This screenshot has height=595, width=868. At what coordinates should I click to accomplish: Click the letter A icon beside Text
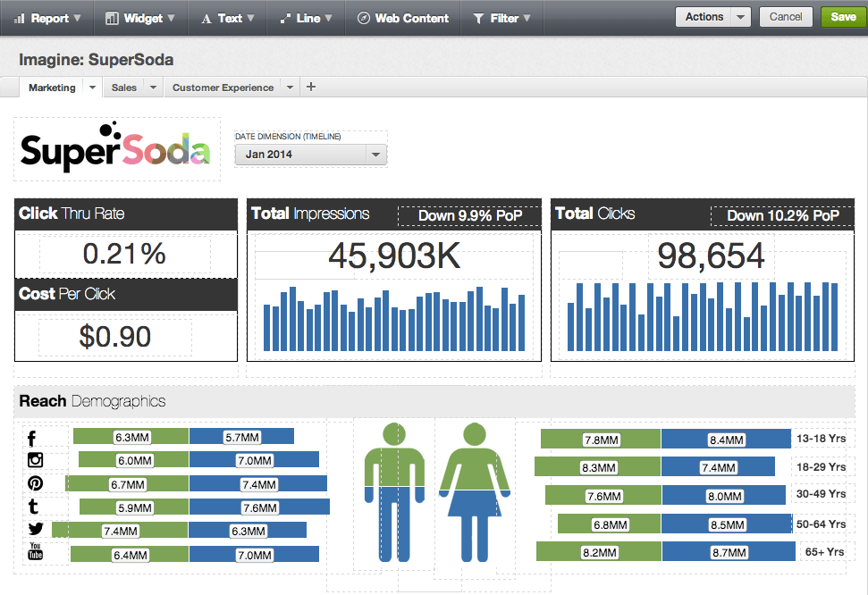(206, 19)
